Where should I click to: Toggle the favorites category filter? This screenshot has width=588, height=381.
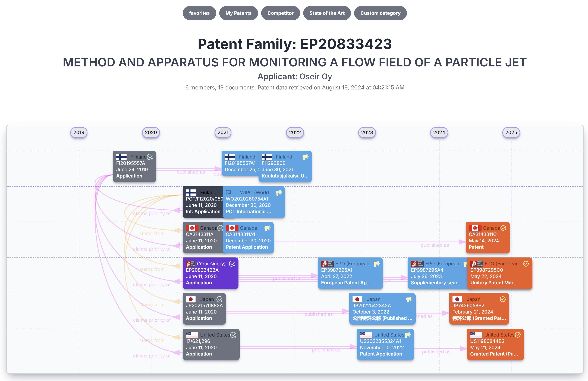199,13
